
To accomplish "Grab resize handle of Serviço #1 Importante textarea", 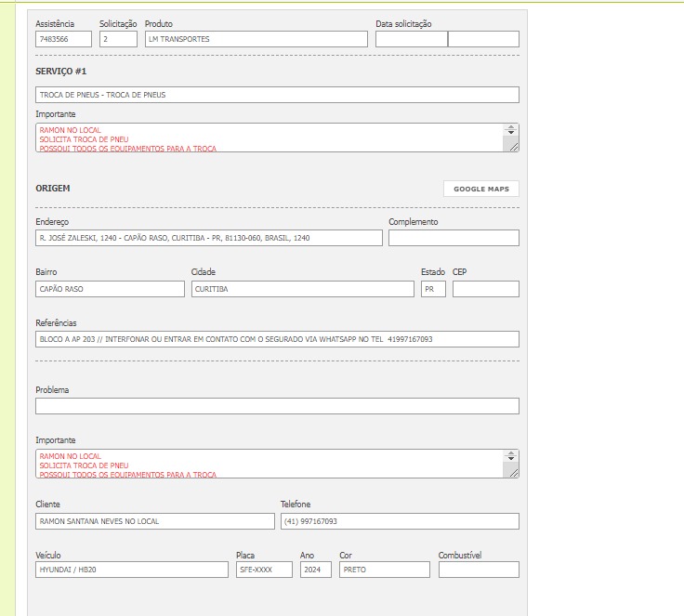I will pos(512,146).
